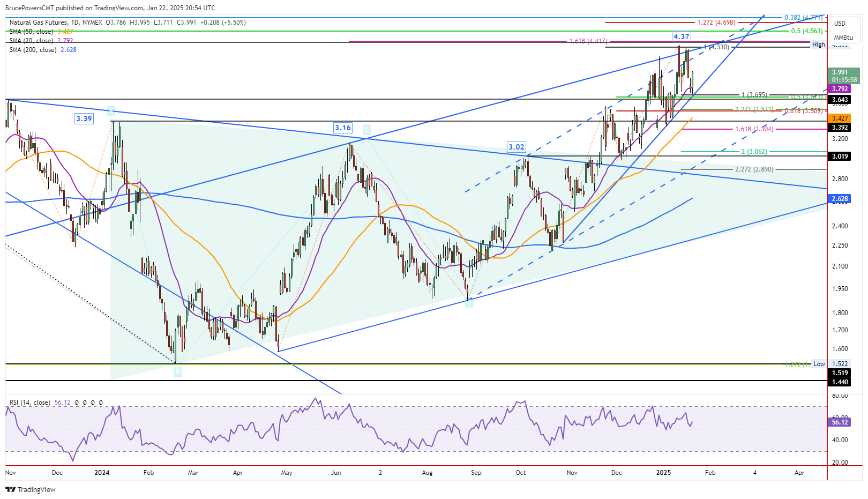Image resolution: width=868 pixels, height=499 pixels.
Task: Click the USD currency label
Action: point(840,23)
